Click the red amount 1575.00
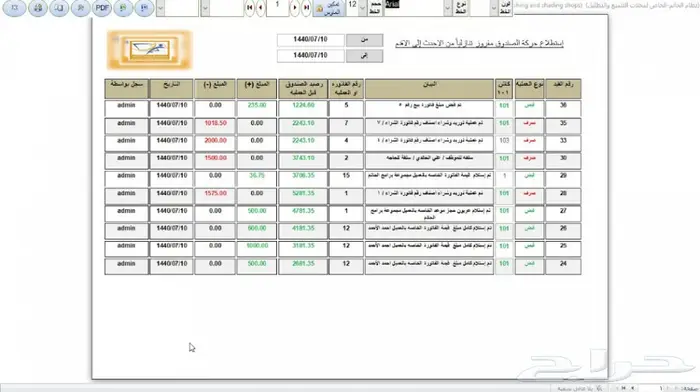The width and height of the screenshot is (700, 392). point(215,193)
